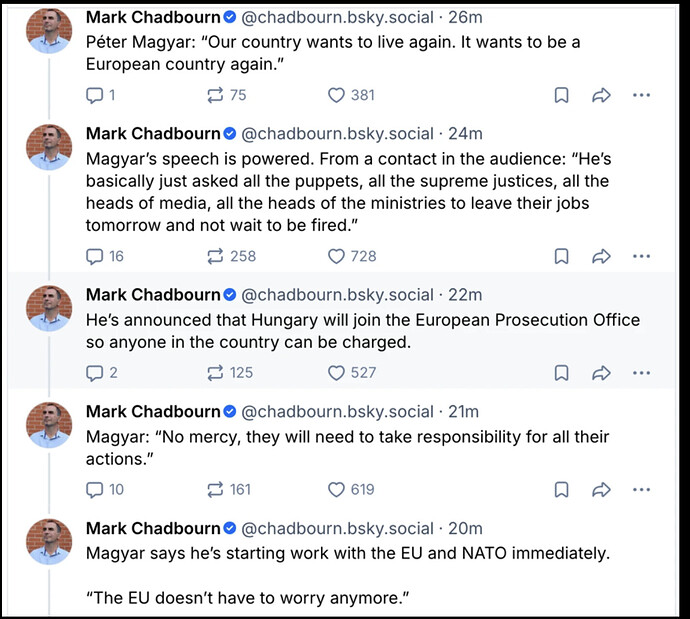Like the "No mercy" post with 619 likes
Viewport: 690px width, 619px height.
[x=337, y=489]
